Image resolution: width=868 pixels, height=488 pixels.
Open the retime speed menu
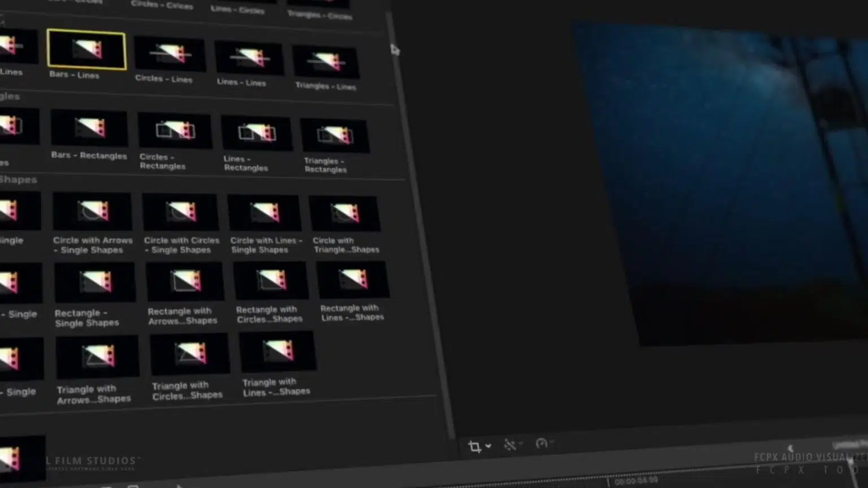(544, 443)
